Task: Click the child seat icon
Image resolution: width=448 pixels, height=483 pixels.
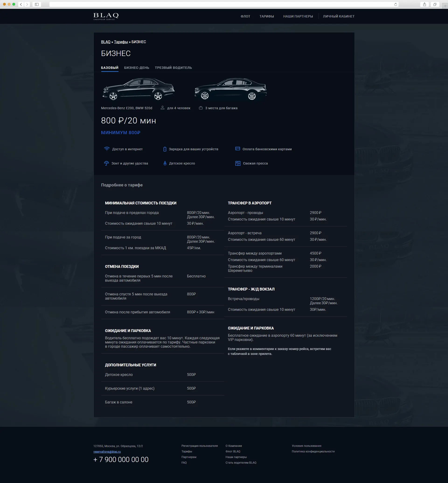Action: [x=165, y=163]
